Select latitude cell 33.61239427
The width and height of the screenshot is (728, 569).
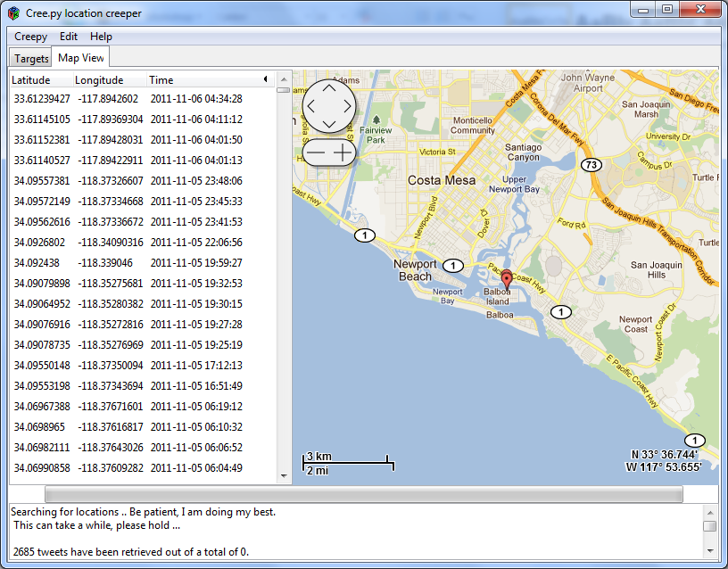42,99
